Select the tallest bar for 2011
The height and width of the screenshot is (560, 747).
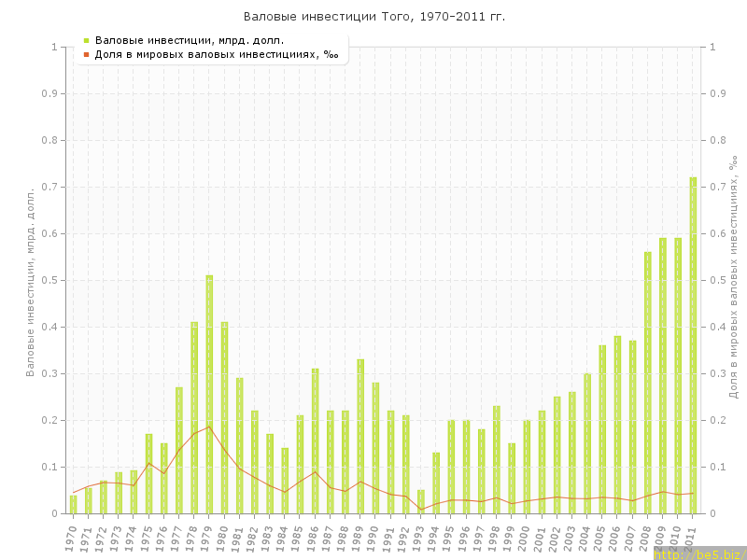coord(693,345)
